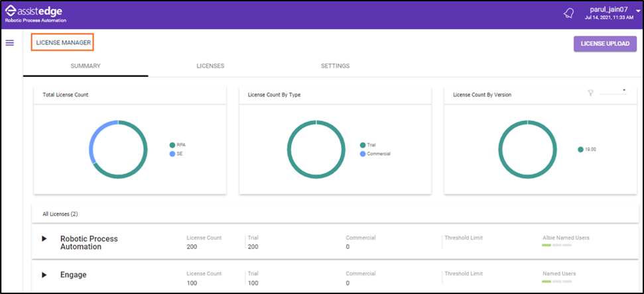Open the hamburger navigation menu
Image resolution: width=644 pixels, height=294 pixels.
tap(10, 43)
